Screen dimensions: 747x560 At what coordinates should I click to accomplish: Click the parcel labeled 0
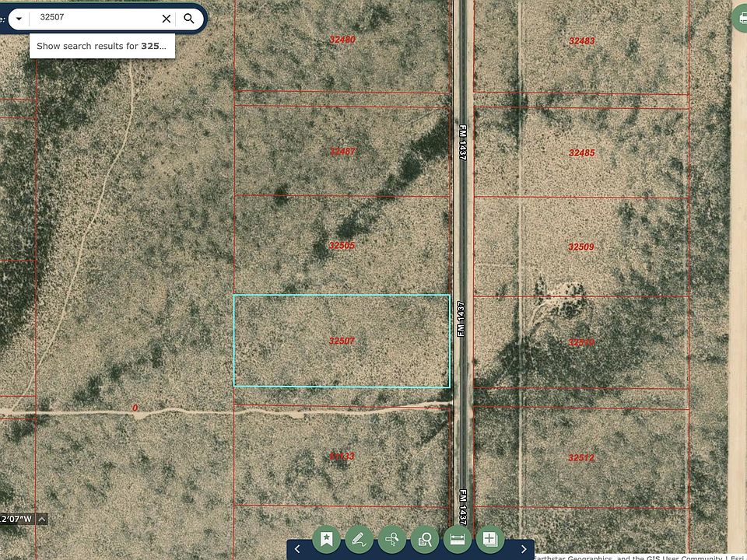[x=135, y=408]
